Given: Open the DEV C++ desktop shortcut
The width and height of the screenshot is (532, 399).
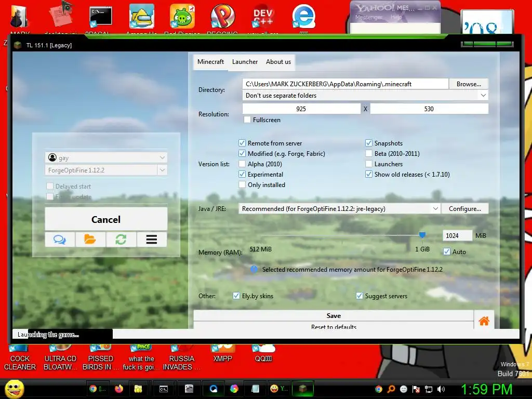Looking at the screenshot, I should click(x=262, y=16).
